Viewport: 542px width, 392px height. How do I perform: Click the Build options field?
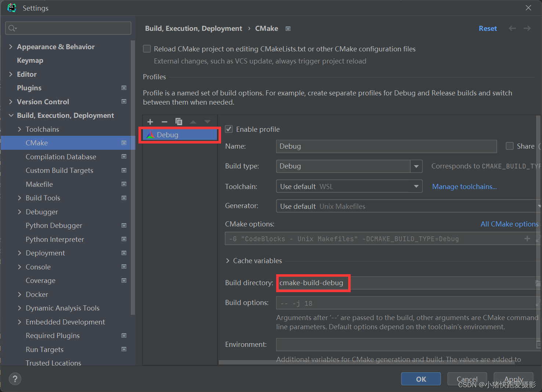tap(408, 303)
